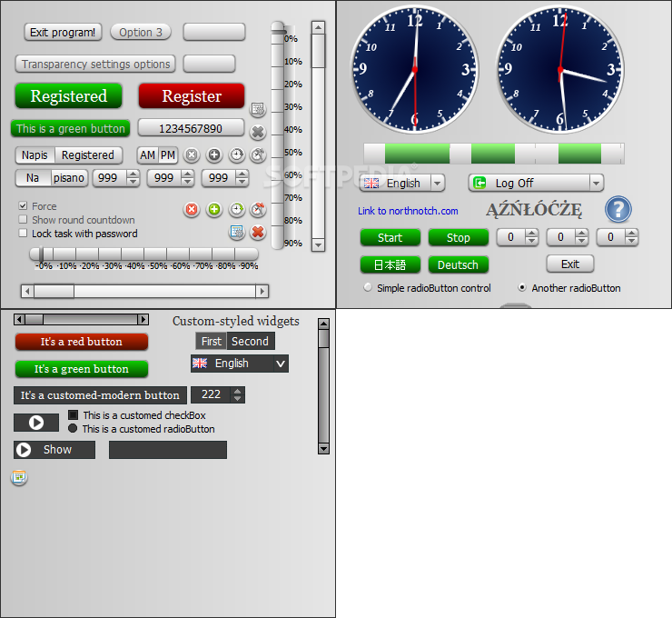Image resolution: width=672 pixels, height=618 pixels.
Task: Select the customed radioButton
Action: coord(73,428)
